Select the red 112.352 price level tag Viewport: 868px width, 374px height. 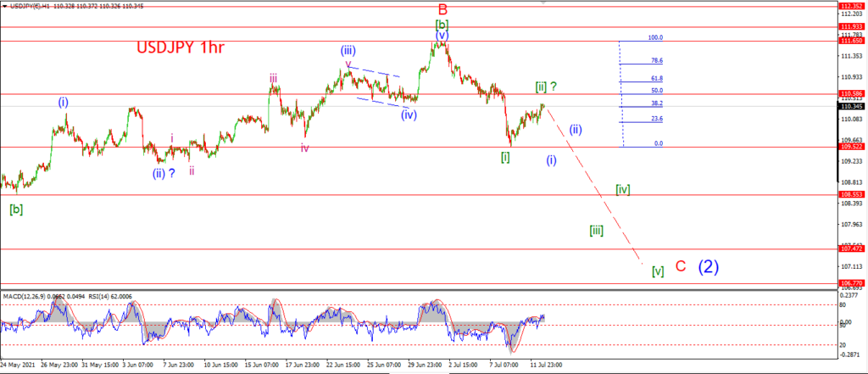coord(852,6)
